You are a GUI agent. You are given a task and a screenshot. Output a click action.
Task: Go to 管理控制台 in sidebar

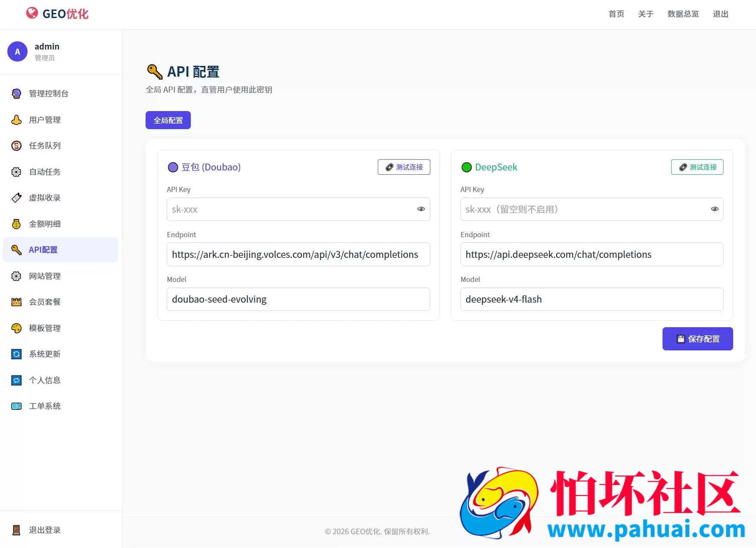[x=60, y=93]
